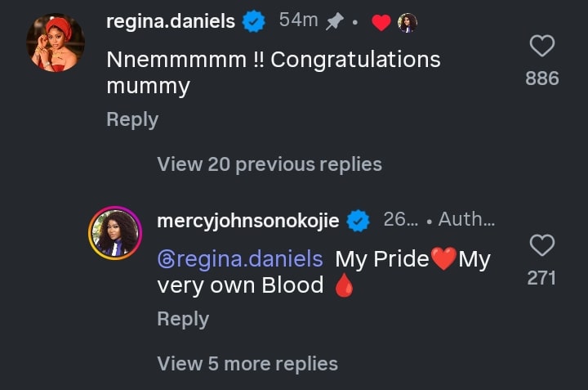This screenshot has height=390, width=588.
Task: Reply to mercyjohnsonokojie's My Pride comment
Action: pos(183,319)
